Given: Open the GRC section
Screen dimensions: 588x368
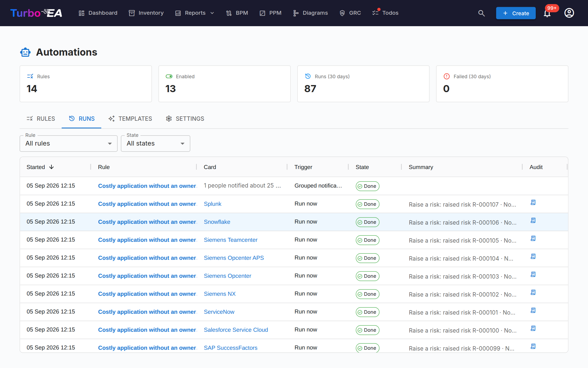Looking at the screenshot, I should [x=350, y=13].
